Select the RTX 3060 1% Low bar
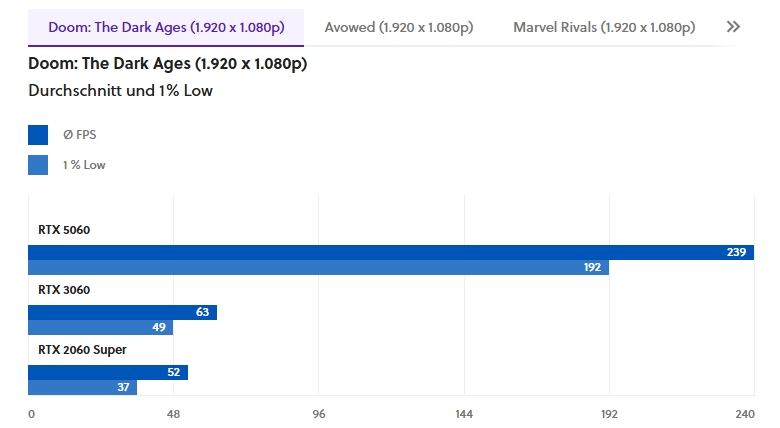 pyautogui.click(x=100, y=328)
